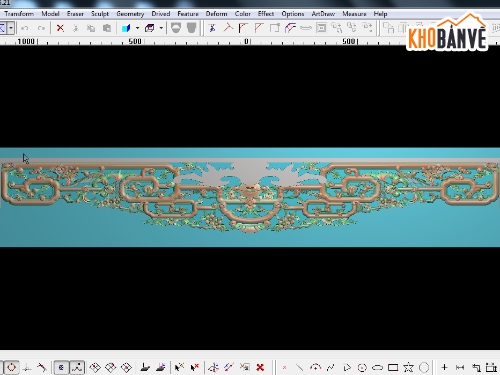Select the circle with center dot tool
The width and height of the screenshot is (500, 375).
click(362, 367)
